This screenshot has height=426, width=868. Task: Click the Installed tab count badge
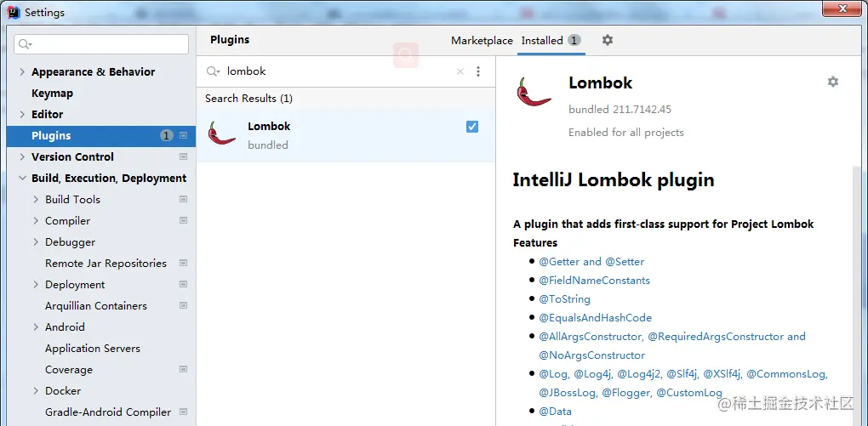tap(574, 40)
